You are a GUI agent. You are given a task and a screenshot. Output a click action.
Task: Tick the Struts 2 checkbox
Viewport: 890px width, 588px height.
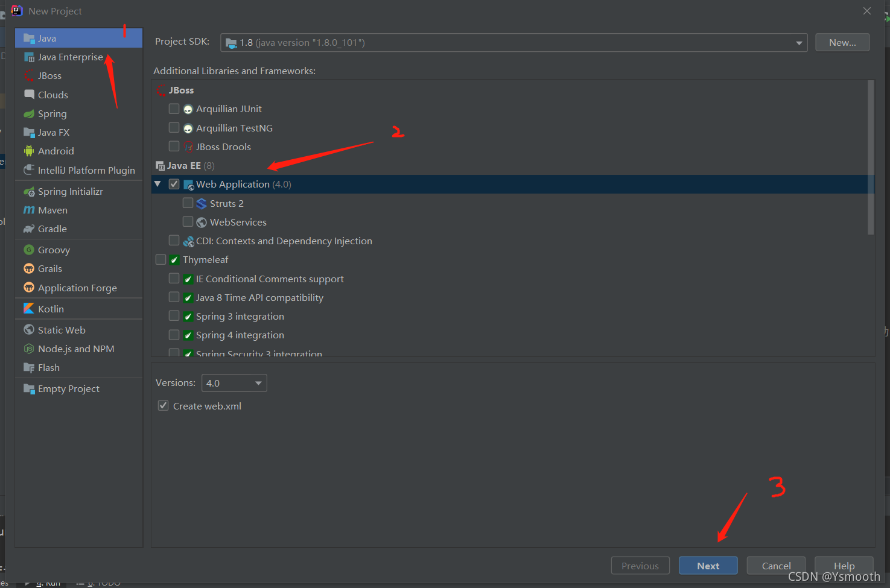click(x=188, y=203)
